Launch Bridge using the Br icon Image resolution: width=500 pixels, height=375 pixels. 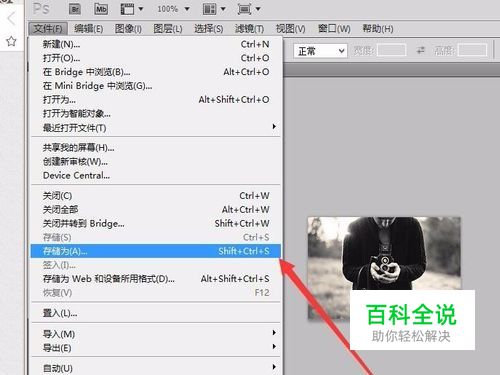(x=75, y=9)
